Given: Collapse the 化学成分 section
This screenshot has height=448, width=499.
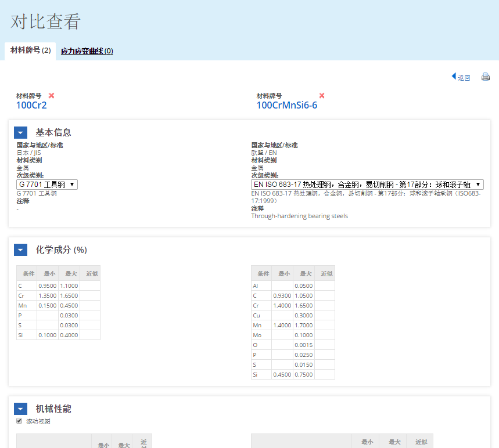Looking at the screenshot, I should click(20, 250).
